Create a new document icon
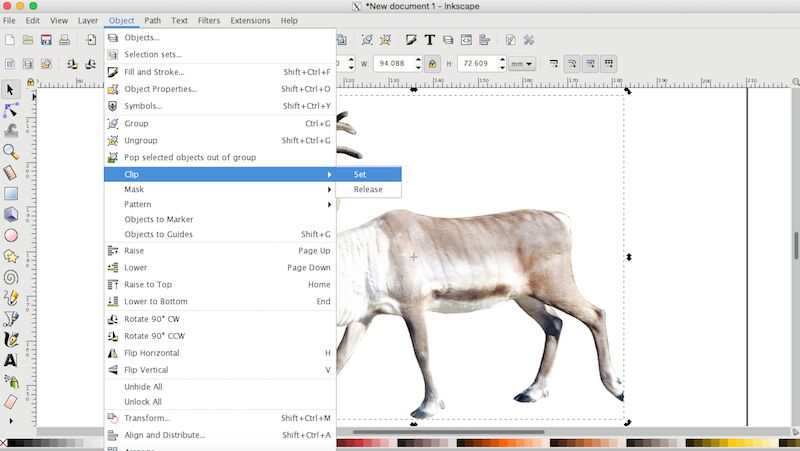This screenshot has height=451, width=800. (10, 40)
